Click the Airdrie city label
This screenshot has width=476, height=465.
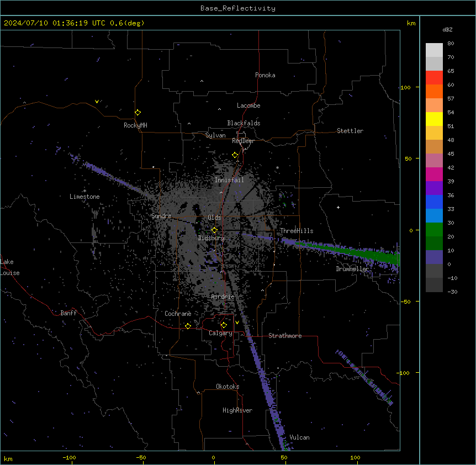pos(223,297)
